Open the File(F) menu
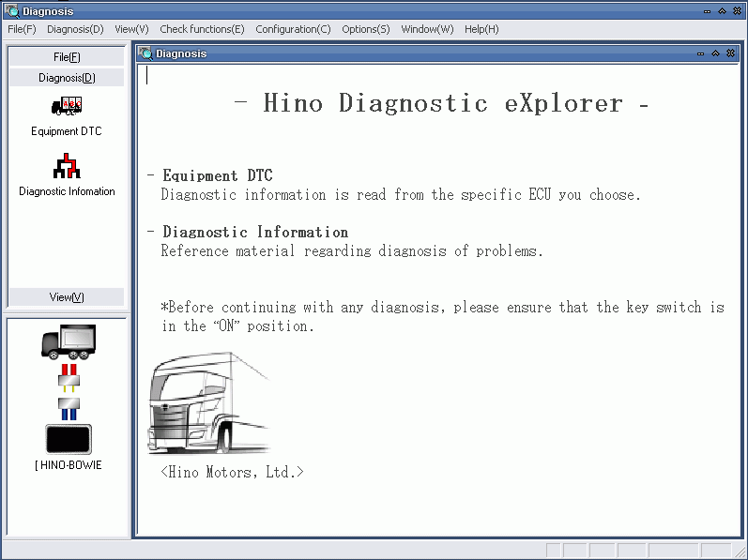 point(22,29)
